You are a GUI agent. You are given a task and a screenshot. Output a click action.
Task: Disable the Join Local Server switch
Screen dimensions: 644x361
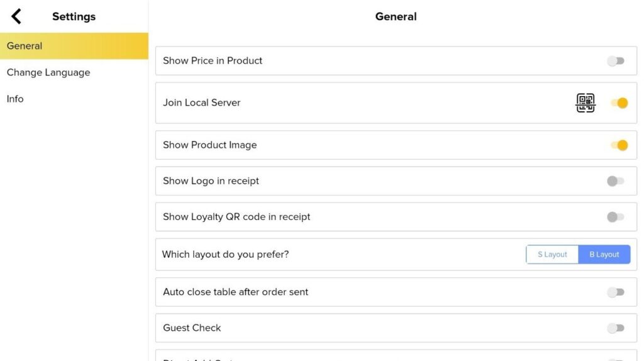[619, 103]
